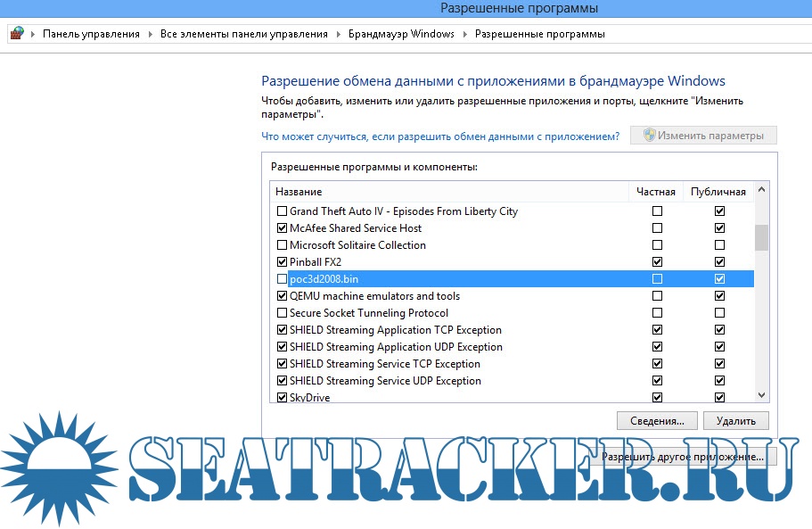This screenshot has width=812, height=529.
Task: Uncheck poc3d2008.bin public network checkbox
Action: [x=719, y=279]
